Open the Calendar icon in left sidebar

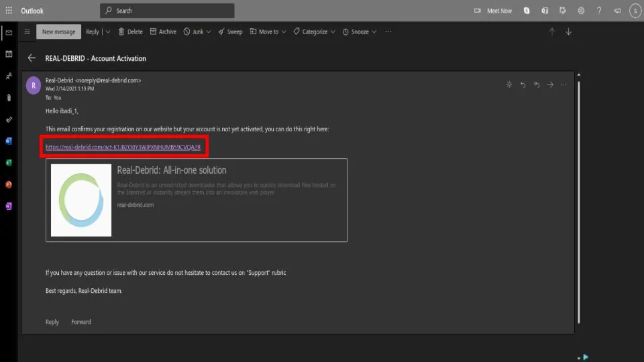[9, 54]
